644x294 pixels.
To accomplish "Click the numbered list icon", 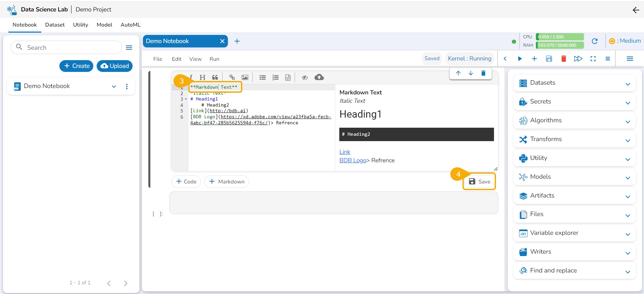I will pos(276,78).
